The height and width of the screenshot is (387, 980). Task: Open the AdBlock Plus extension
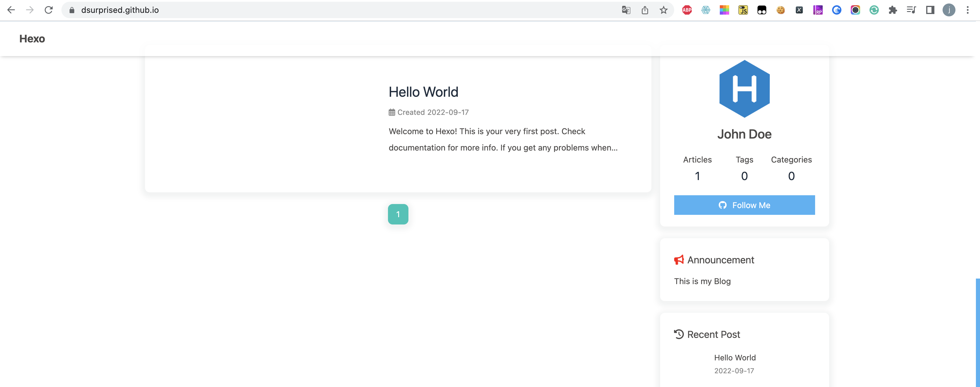point(687,10)
